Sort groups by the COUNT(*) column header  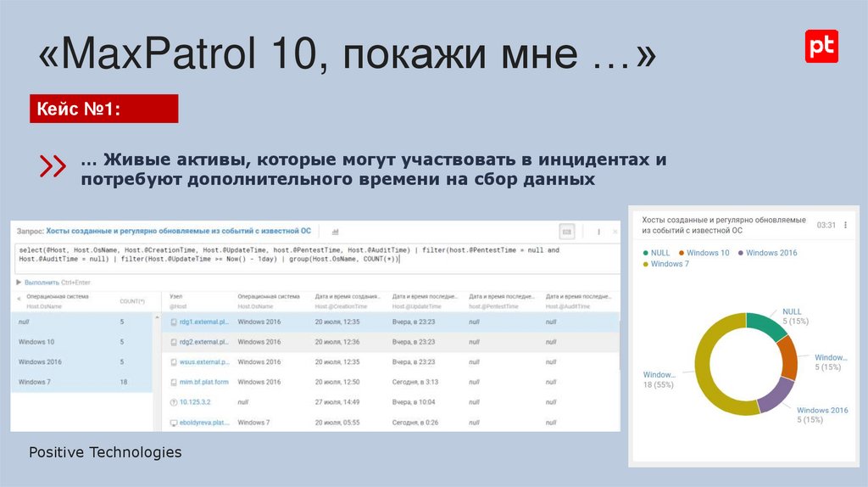coord(132,301)
